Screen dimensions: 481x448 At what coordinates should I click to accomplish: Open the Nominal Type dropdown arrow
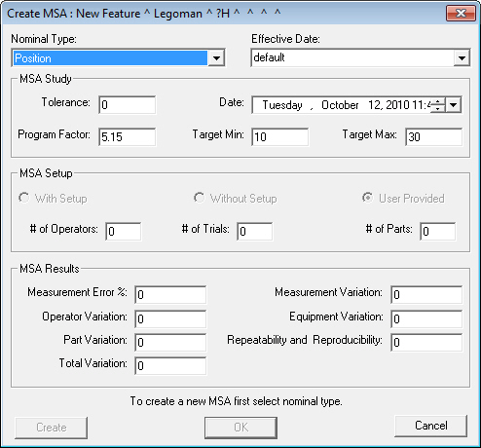[216, 58]
